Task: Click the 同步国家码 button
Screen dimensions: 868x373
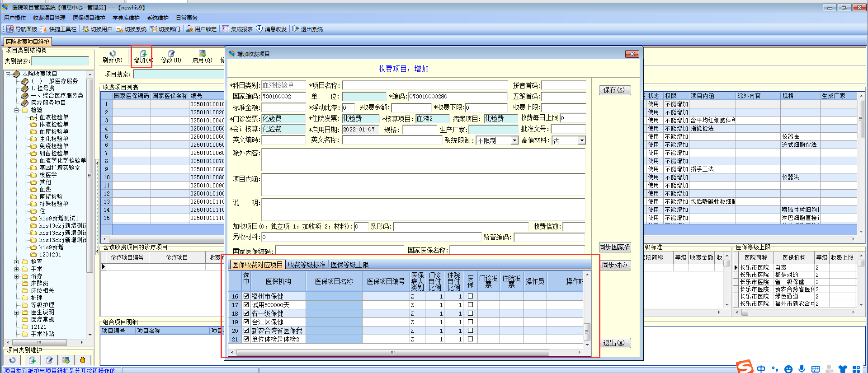Action: tap(615, 247)
